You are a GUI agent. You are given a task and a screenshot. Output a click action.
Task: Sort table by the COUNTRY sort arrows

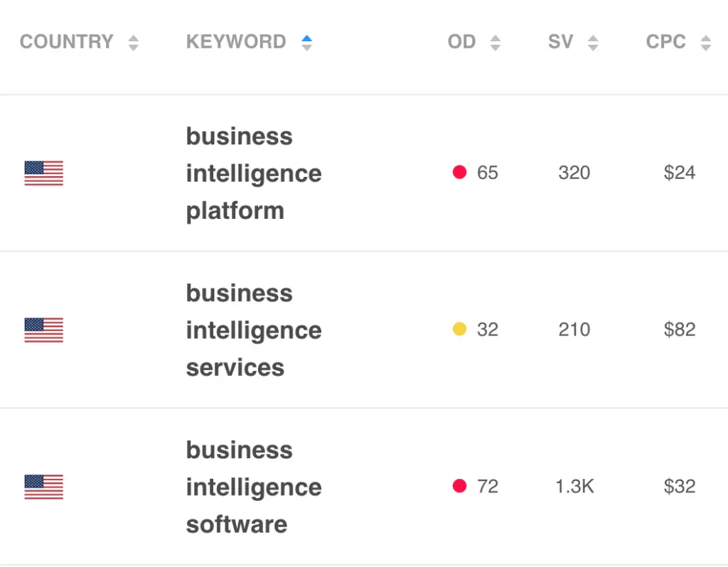pos(133,43)
